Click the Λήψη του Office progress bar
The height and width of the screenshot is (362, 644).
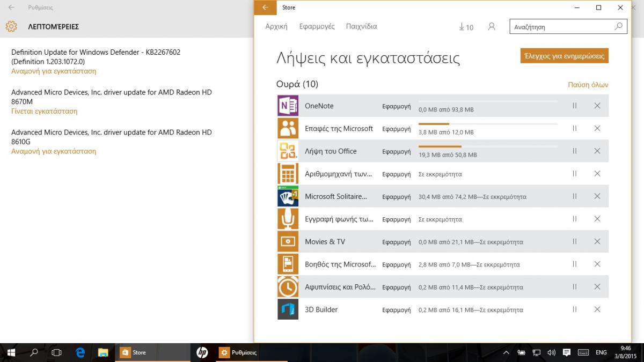tap(487, 146)
